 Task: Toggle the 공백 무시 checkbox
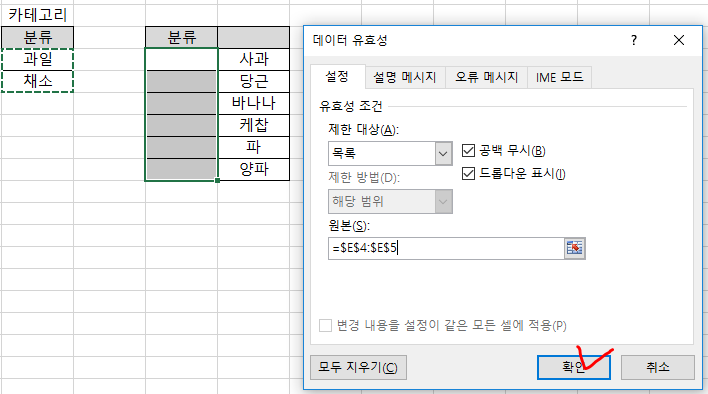468,150
